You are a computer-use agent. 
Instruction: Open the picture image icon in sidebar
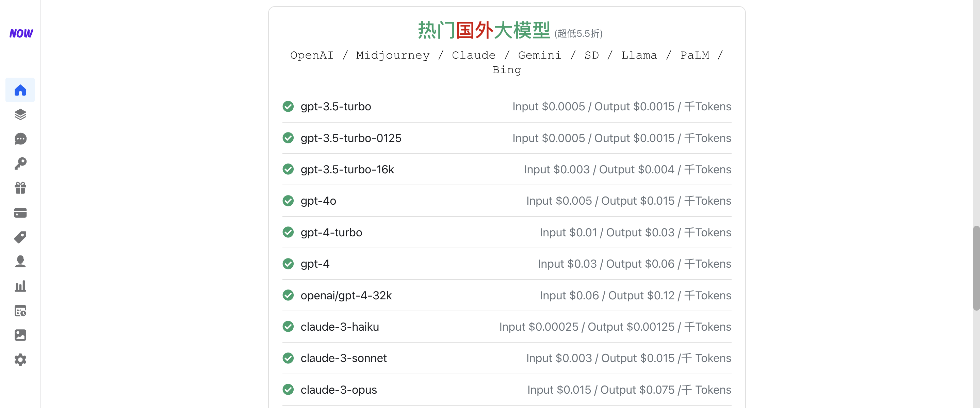(x=20, y=335)
